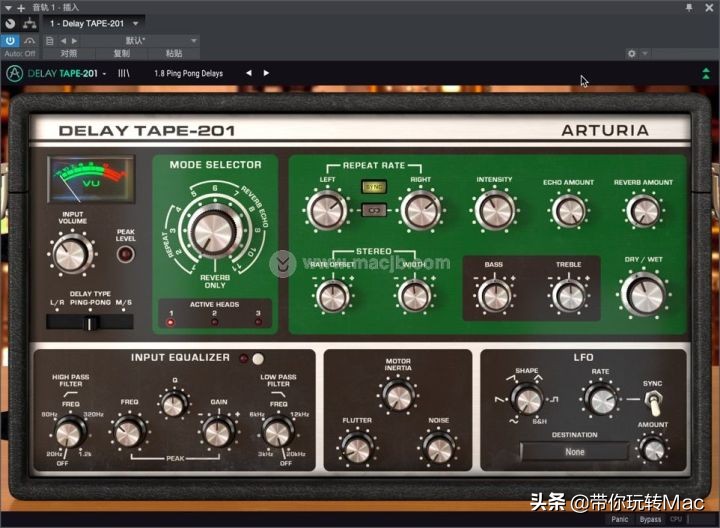Toggle the automation mode icon beside power
Screen dimensions: 720x528
point(30,41)
